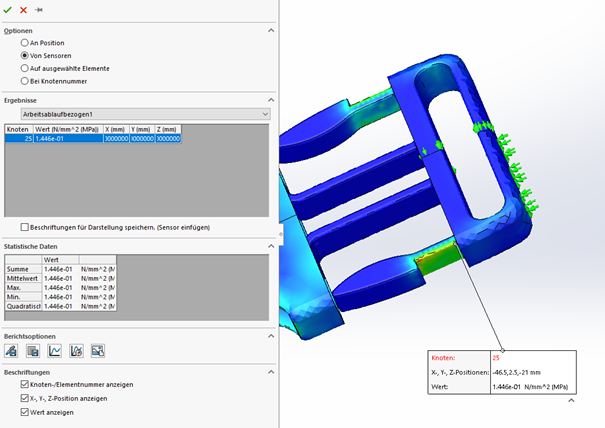Image resolution: width=605 pixels, height=428 pixels.
Task: Collapse the Optionen section
Action: pos(270,30)
